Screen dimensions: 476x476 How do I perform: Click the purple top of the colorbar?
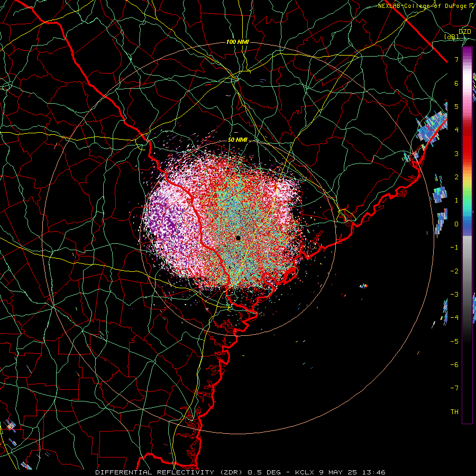pyautogui.click(x=467, y=53)
